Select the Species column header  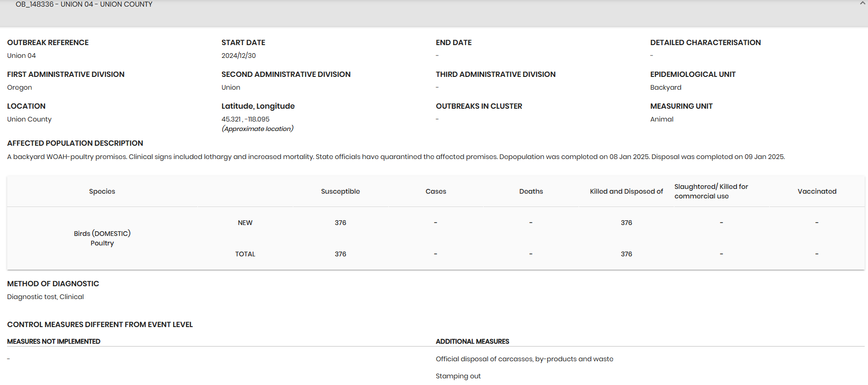(102, 191)
